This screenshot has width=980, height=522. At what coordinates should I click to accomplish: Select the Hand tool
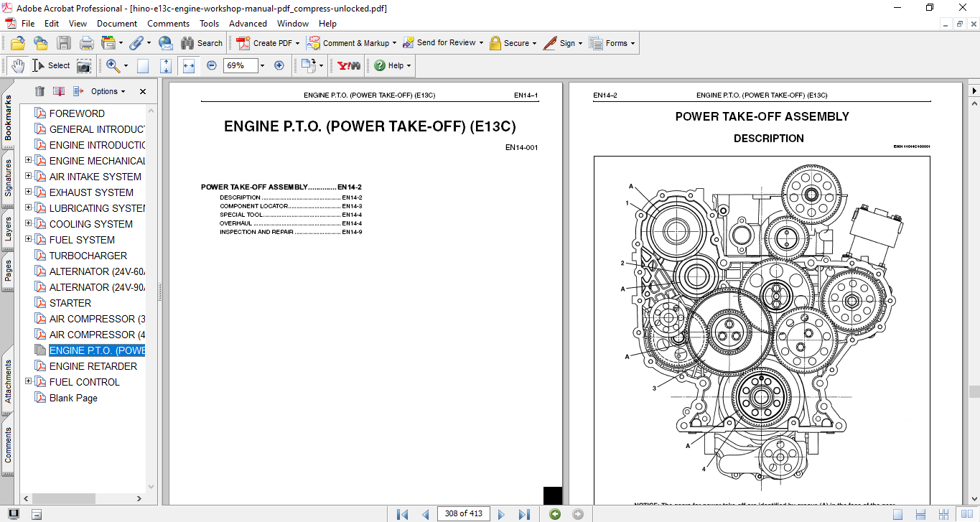(17, 65)
